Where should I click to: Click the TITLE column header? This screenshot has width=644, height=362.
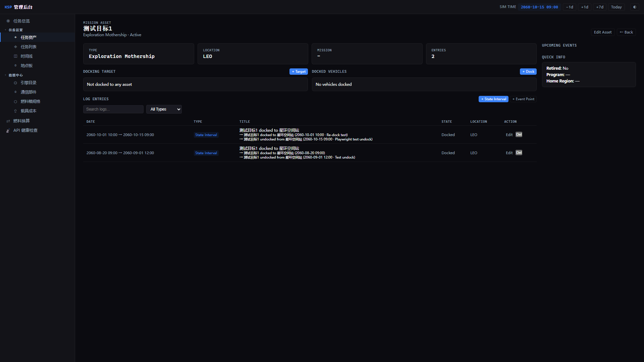pyautogui.click(x=245, y=122)
